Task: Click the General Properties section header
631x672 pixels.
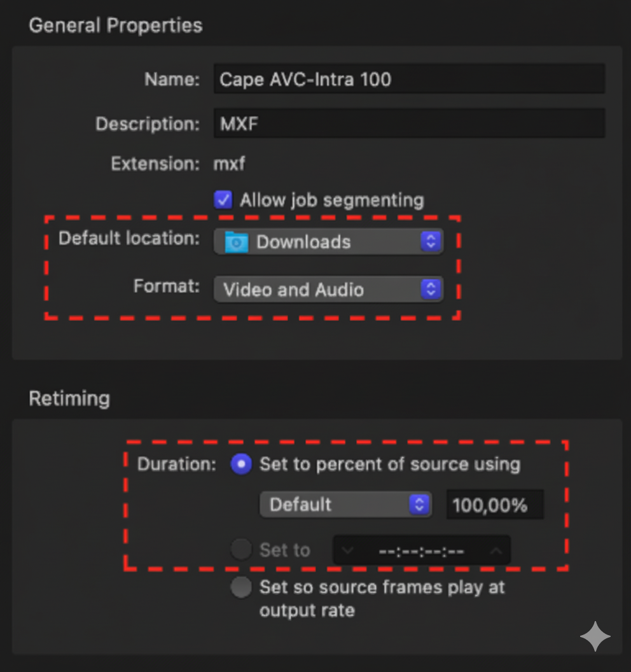Action: [116, 25]
